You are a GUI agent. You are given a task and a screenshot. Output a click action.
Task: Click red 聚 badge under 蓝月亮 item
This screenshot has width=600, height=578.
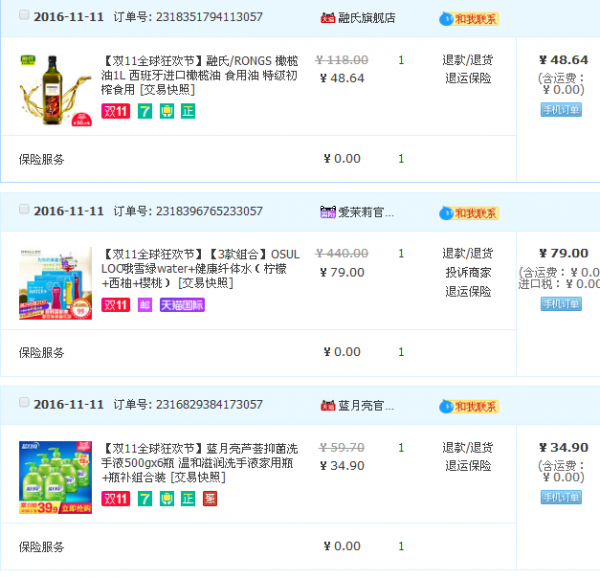210,499
